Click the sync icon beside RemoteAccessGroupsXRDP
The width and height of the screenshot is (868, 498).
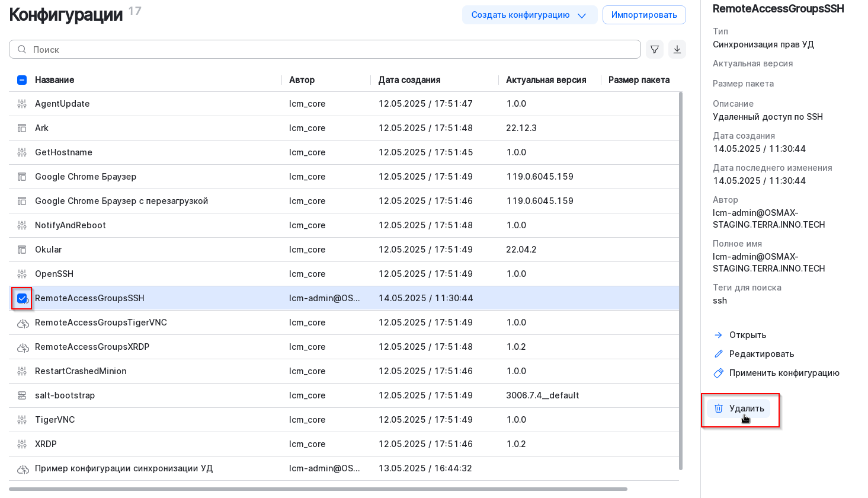coord(22,347)
